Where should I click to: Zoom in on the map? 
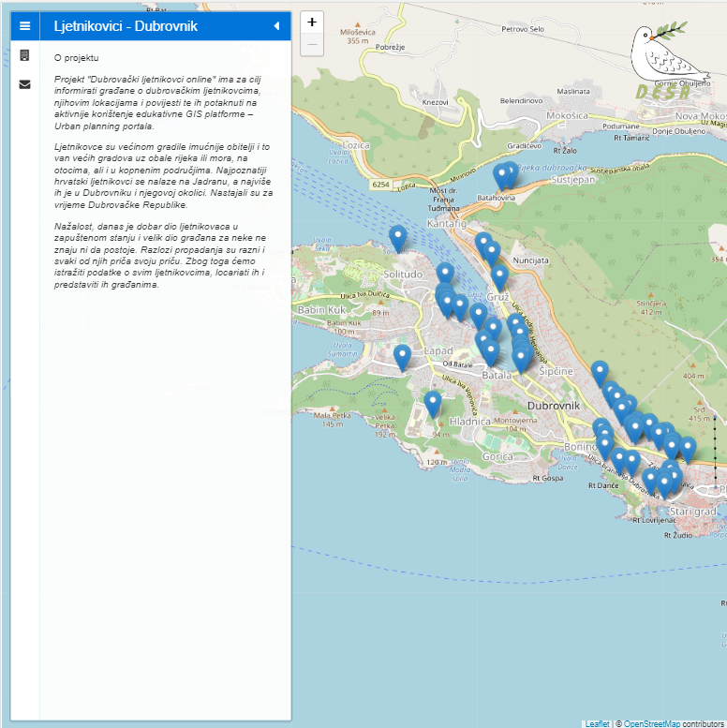click(x=312, y=22)
